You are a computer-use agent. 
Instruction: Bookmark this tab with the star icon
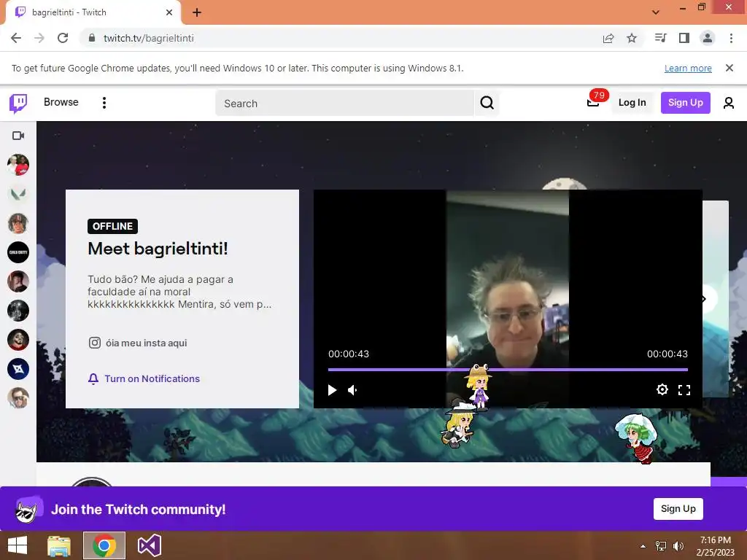(632, 38)
